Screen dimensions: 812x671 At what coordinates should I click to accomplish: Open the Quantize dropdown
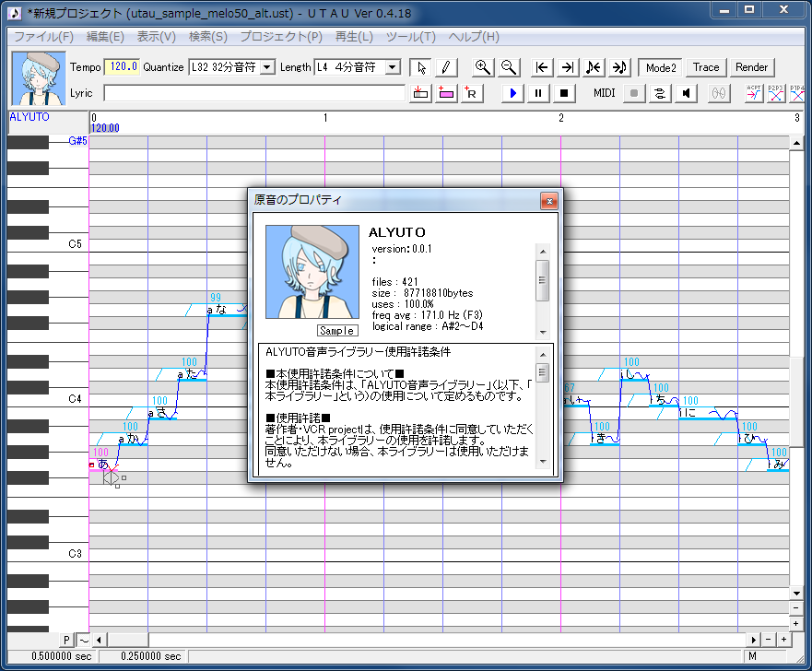pyautogui.click(x=266, y=67)
